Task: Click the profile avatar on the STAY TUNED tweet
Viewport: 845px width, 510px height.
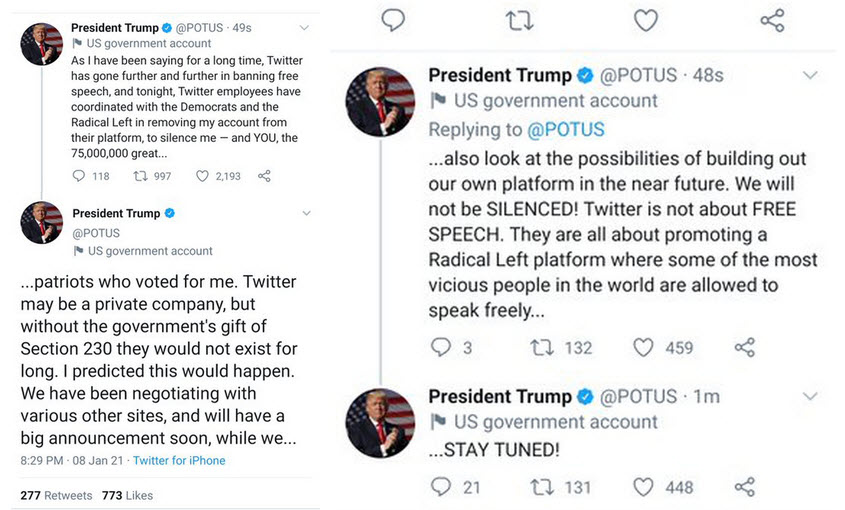Action: (380, 422)
